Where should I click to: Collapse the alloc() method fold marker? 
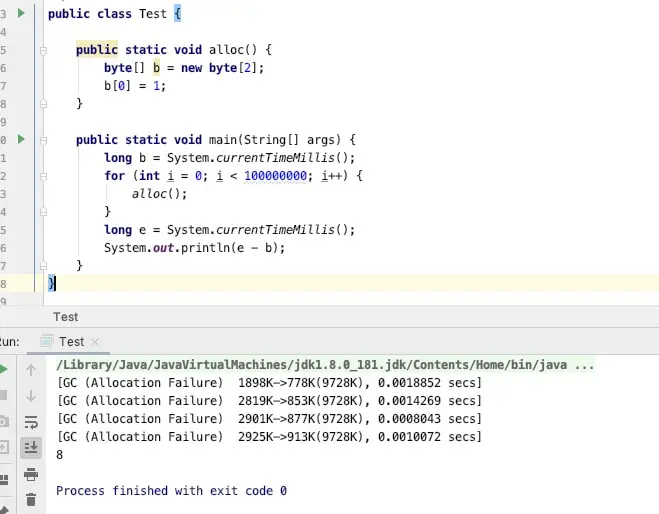click(x=43, y=50)
